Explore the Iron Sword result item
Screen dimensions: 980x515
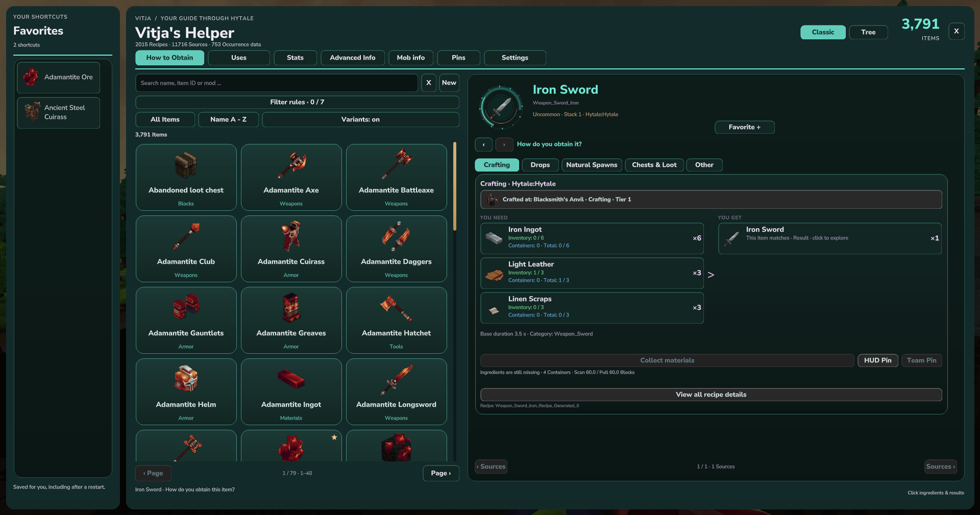click(x=829, y=238)
